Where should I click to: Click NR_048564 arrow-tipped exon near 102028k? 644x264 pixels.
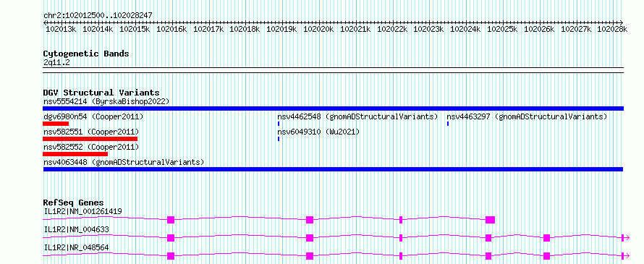(622, 256)
